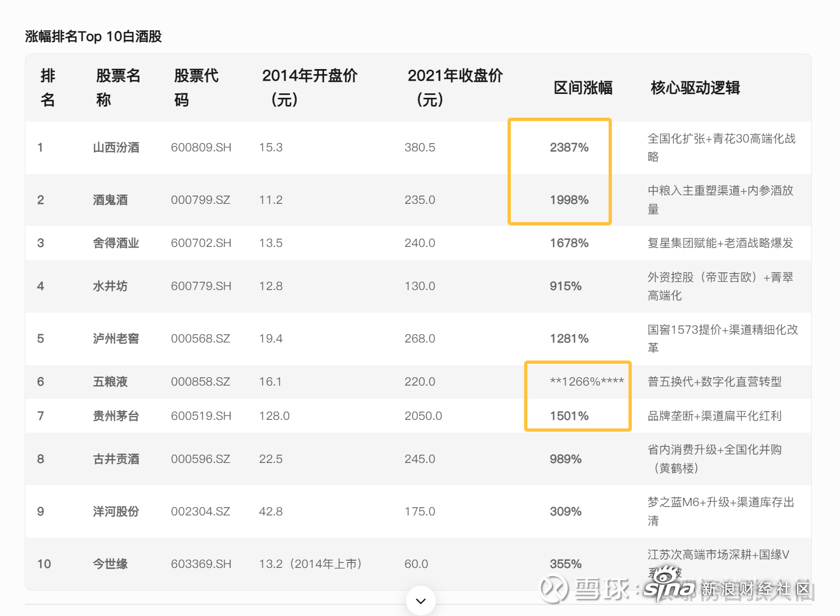Click logic text 全国化扩张+青花30高端化战略
Screen dimensions: 840x616
(722, 148)
